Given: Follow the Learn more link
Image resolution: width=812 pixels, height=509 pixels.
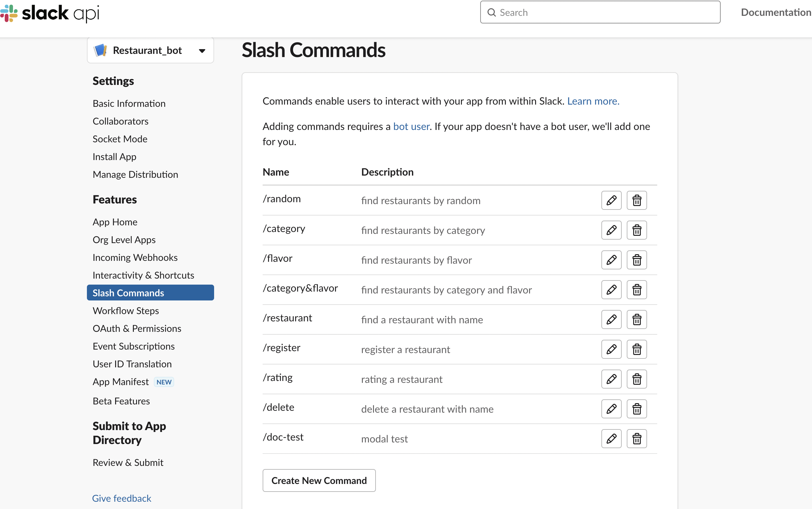Looking at the screenshot, I should pyautogui.click(x=593, y=101).
